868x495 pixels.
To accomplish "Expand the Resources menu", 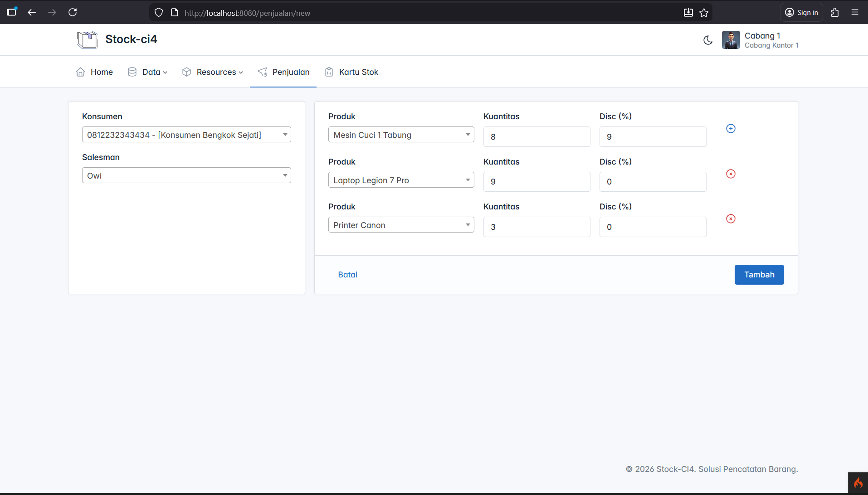I will pos(212,72).
